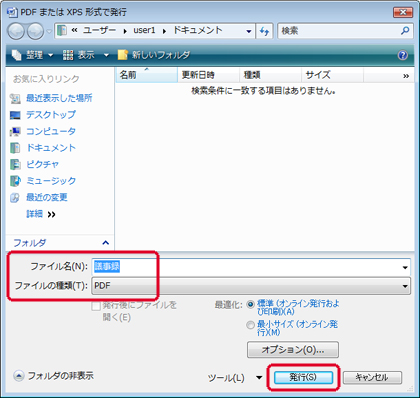Click the ファイル名 text field
Screen dimensions: 420x398
[x=246, y=267]
